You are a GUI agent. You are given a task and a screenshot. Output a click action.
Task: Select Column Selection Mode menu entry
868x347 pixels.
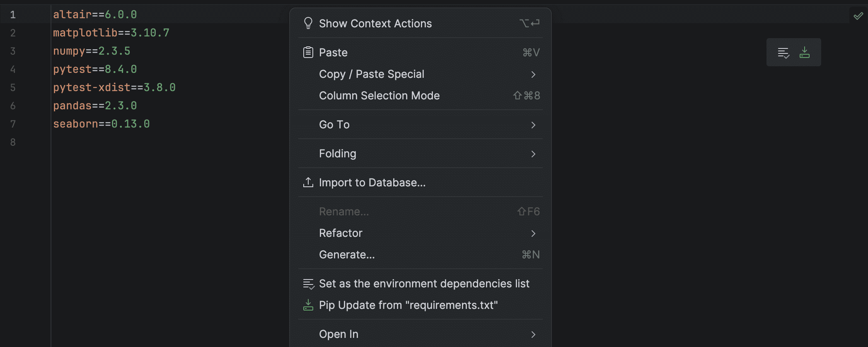tap(379, 96)
